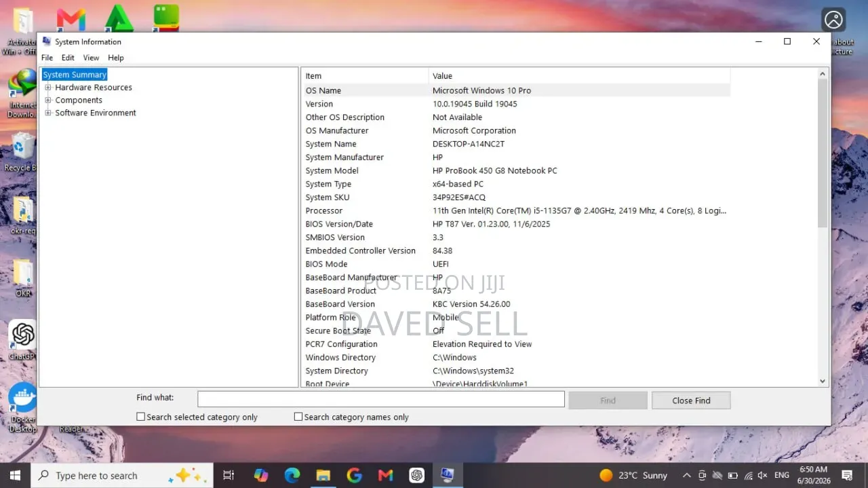The height and width of the screenshot is (488, 868).
Task: Select the System Model HP ProBook 450 G8 row
Action: [516, 170]
